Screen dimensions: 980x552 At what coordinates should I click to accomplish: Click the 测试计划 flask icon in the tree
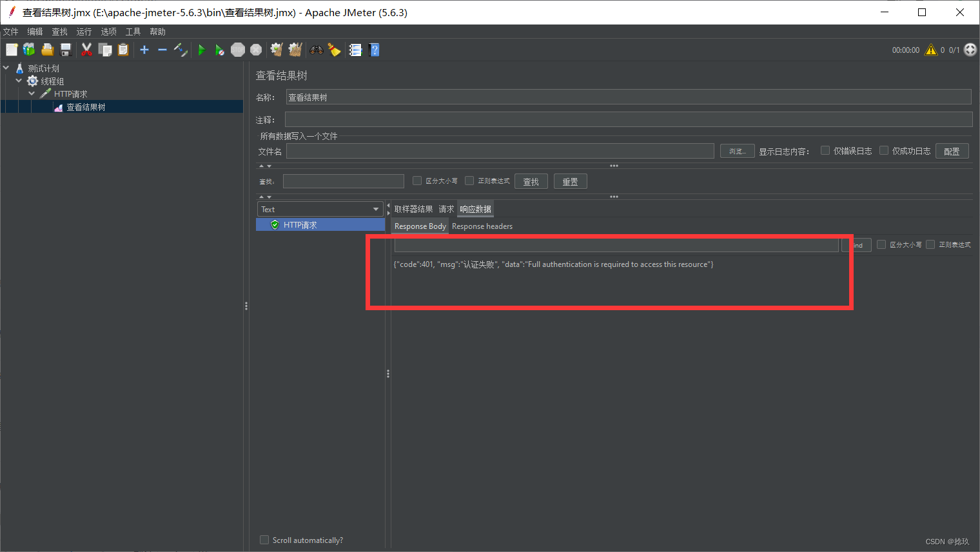pyautogui.click(x=20, y=68)
